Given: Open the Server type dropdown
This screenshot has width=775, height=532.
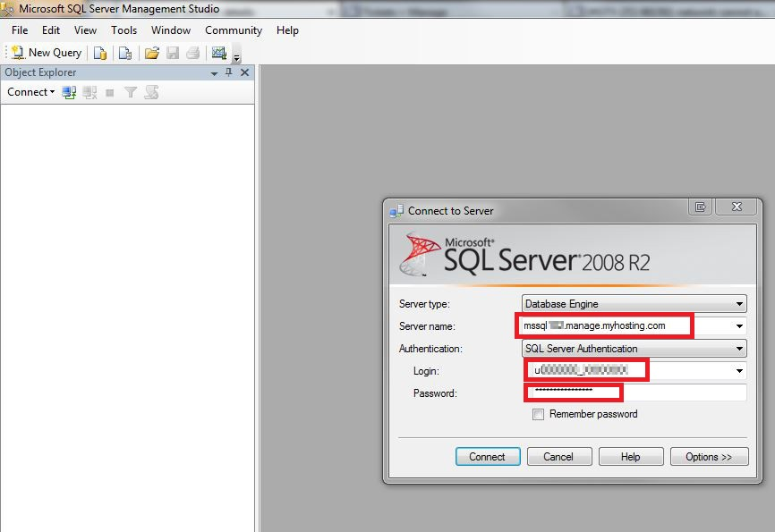Looking at the screenshot, I should [x=634, y=304].
